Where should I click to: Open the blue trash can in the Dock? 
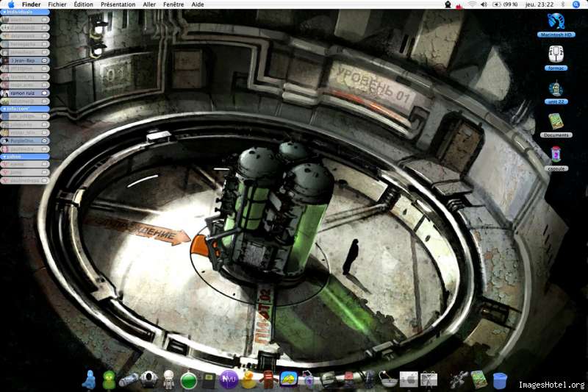(500, 380)
